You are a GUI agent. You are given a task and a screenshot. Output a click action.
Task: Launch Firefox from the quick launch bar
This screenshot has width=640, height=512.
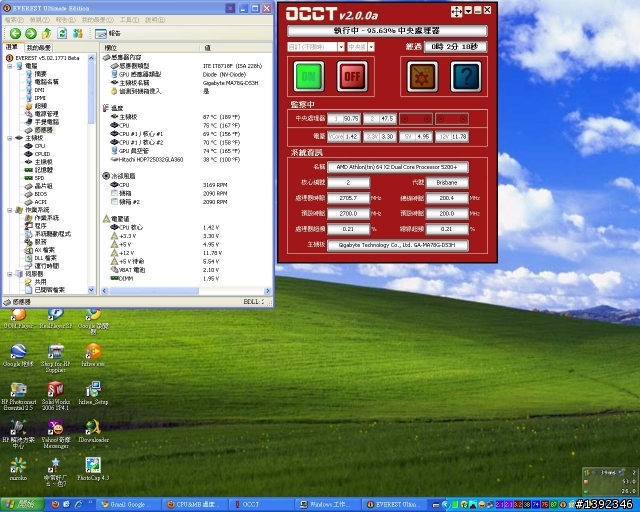click(56, 504)
